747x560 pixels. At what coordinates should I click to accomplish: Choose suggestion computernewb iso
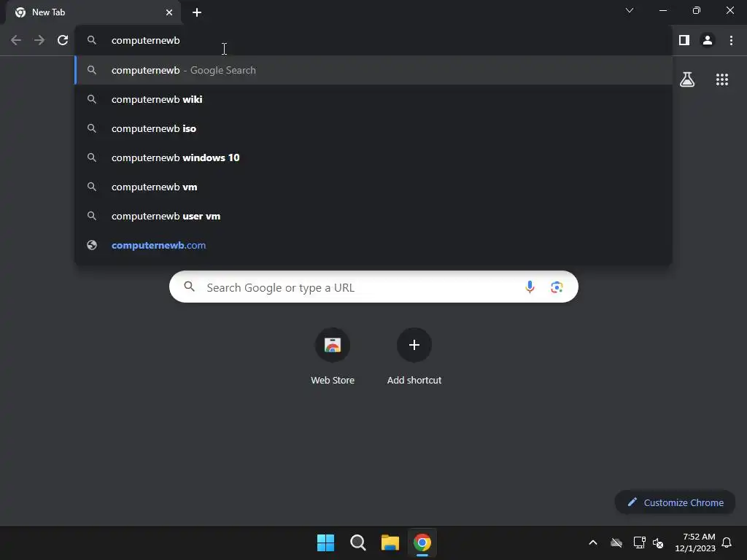point(373,128)
